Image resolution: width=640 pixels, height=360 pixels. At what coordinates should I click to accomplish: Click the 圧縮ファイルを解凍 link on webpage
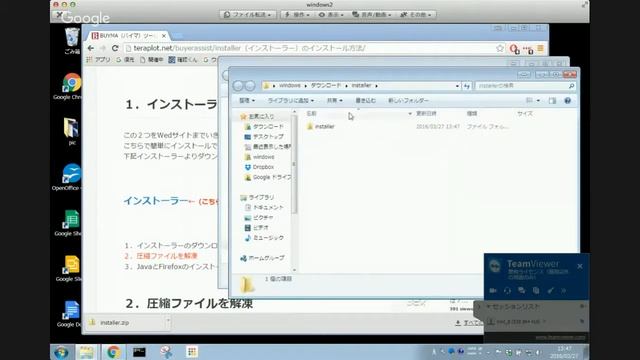[x=167, y=256]
